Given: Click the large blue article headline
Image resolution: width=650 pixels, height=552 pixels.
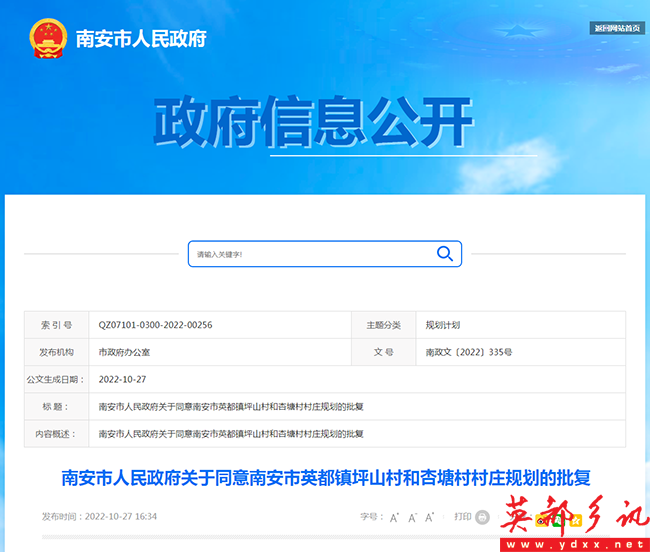Looking at the screenshot, I should point(326,478).
